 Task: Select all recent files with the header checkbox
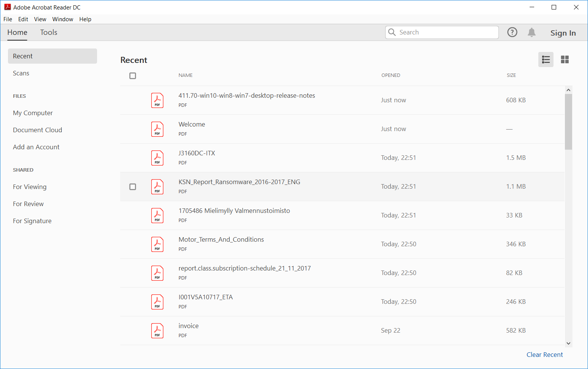coord(133,76)
